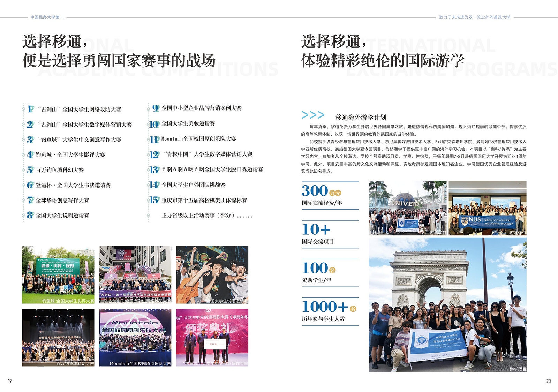Click the number 1 badge beside 古剑山网络攻防大赛
The height and width of the screenshot is (392, 558).
pos(31,109)
